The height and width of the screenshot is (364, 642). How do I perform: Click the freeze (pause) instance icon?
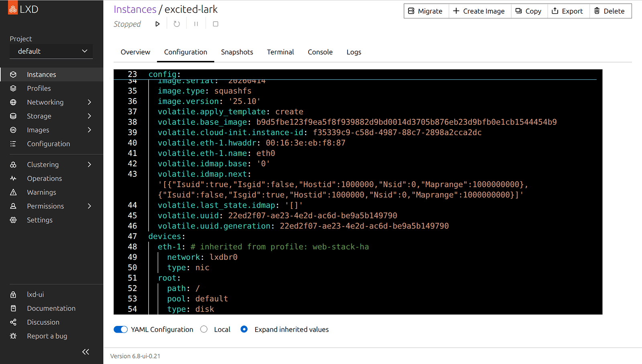(x=196, y=24)
